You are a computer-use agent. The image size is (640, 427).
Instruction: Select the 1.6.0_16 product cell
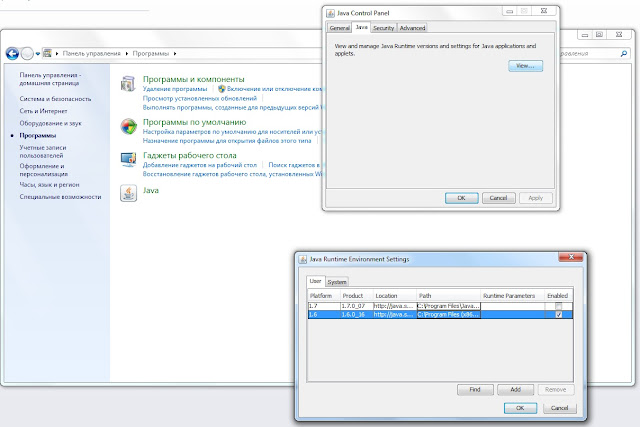coord(357,314)
